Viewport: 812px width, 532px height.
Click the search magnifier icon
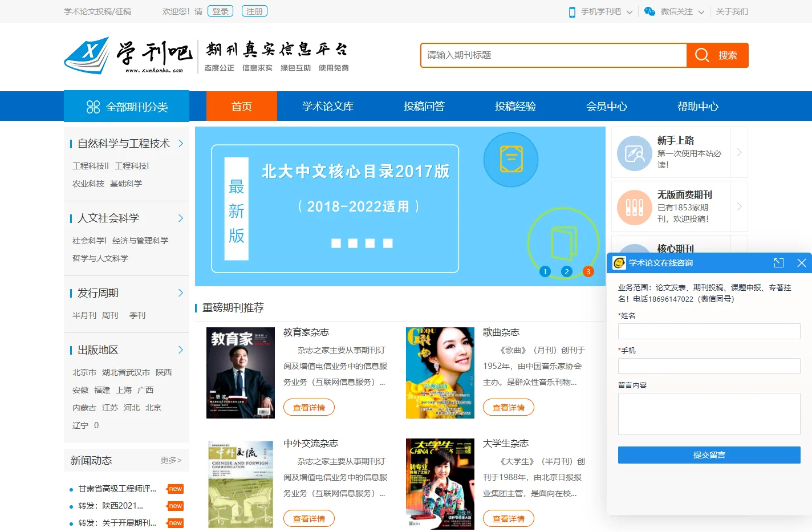click(702, 55)
